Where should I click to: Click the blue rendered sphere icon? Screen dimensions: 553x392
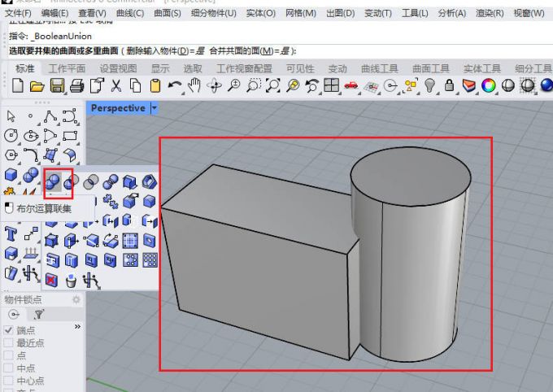coord(546,85)
